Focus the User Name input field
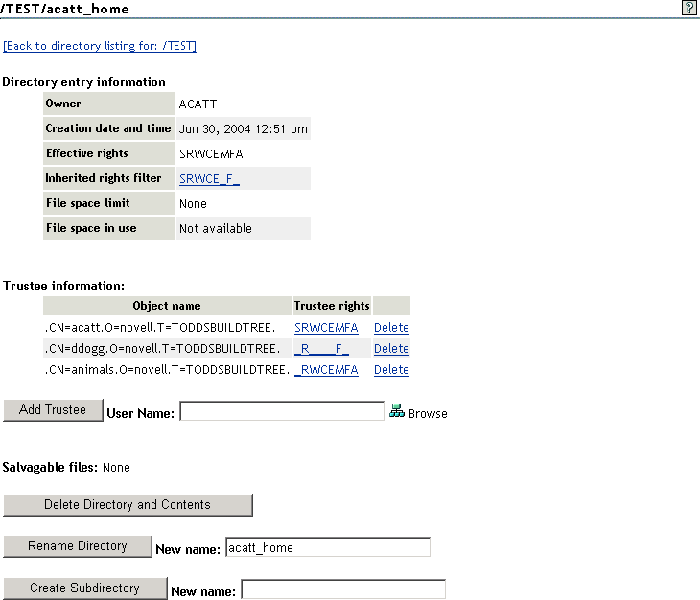Screen dimensions: 700x600 coord(282,411)
